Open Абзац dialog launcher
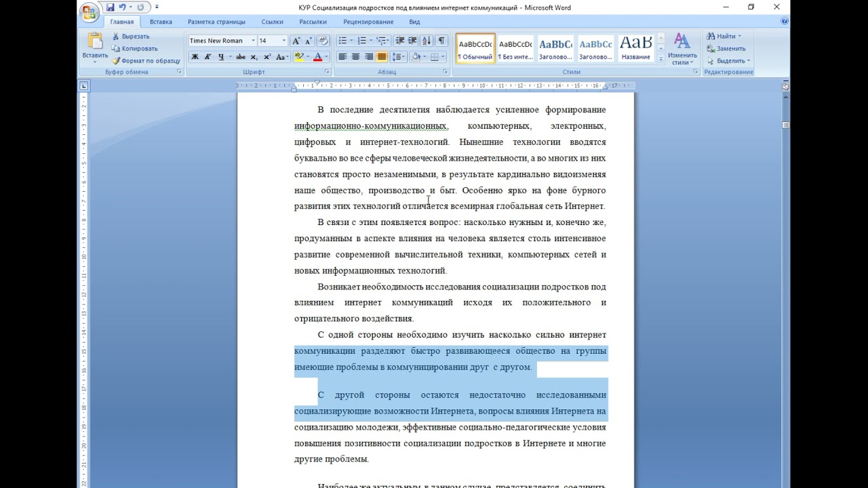This screenshot has height=488, width=868. (446, 72)
